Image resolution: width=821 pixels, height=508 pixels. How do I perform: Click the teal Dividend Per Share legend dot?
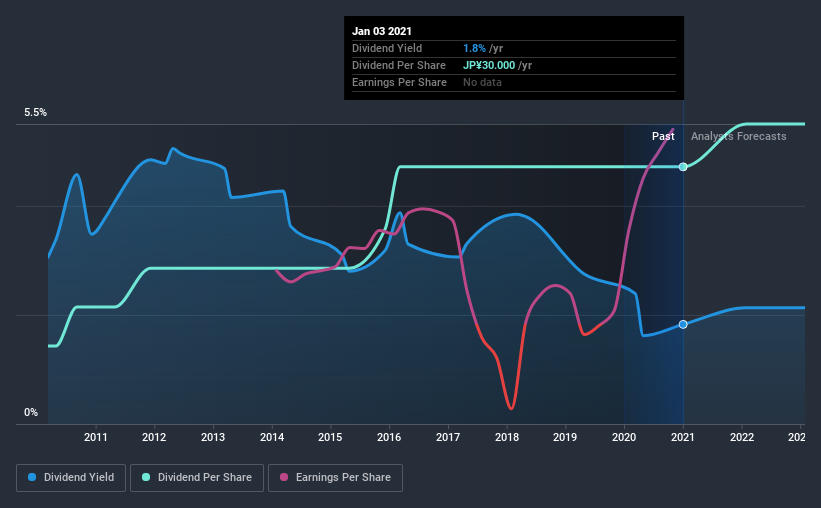click(146, 477)
